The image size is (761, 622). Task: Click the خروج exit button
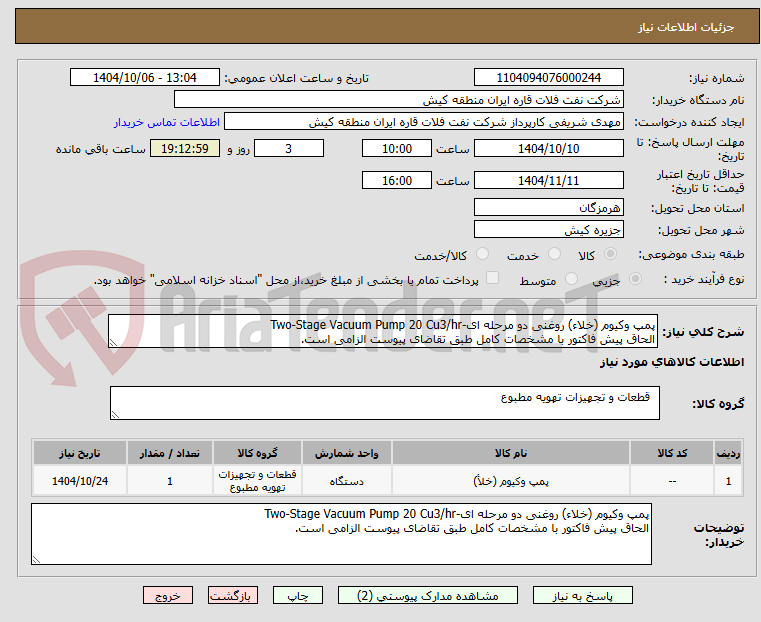[x=168, y=596]
